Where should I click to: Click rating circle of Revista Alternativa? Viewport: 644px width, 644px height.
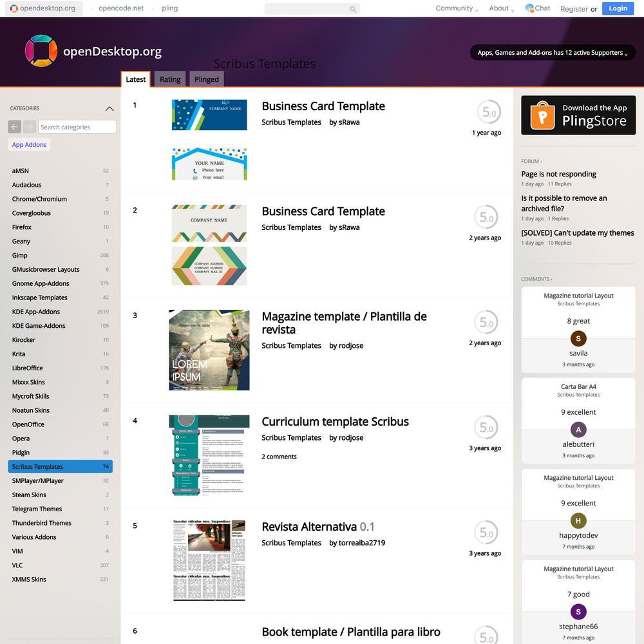click(x=486, y=533)
